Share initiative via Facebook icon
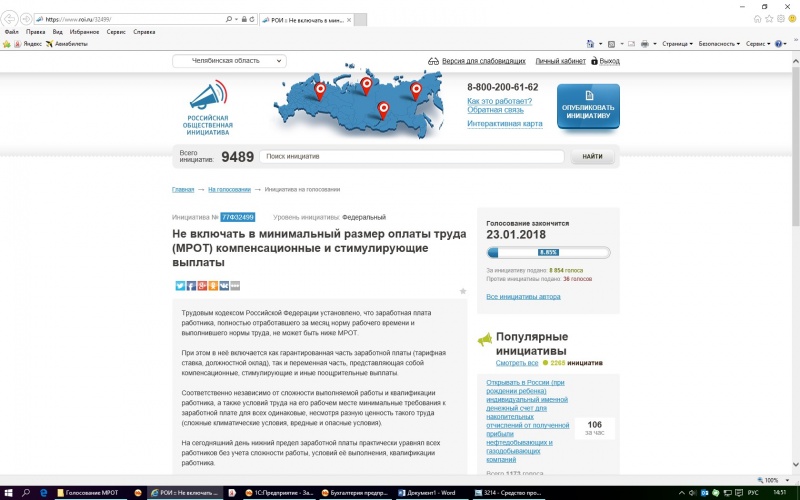This screenshot has height=500, width=800. [x=191, y=286]
